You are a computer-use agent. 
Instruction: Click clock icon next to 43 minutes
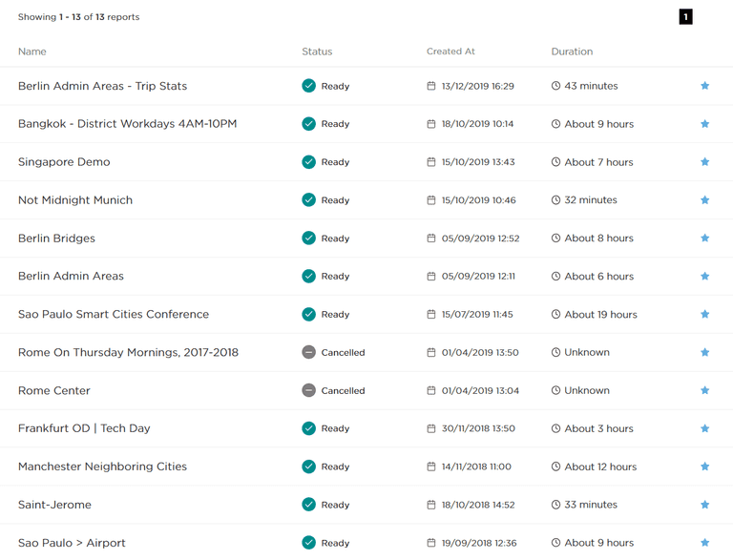[x=555, y=86]
